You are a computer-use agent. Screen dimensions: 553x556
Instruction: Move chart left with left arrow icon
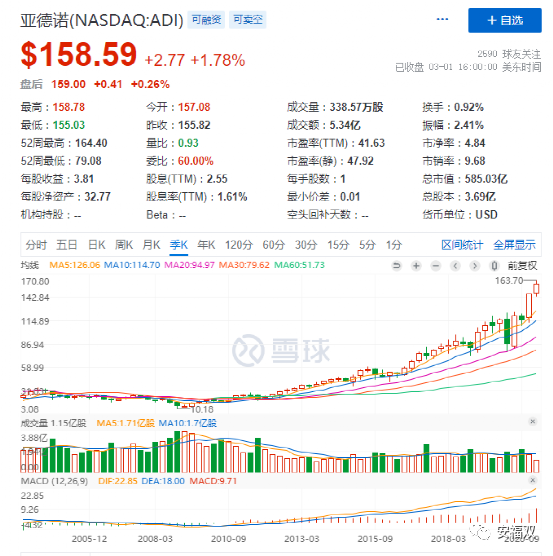pos(456,265)
